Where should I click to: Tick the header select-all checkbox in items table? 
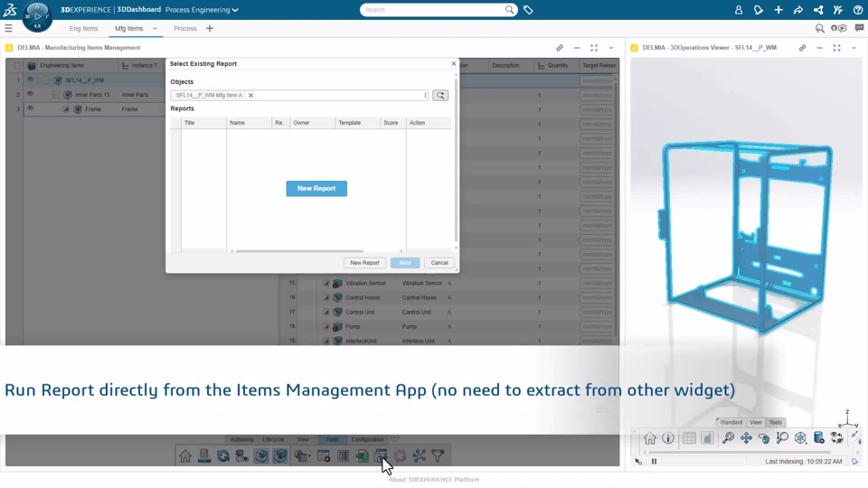click(x=18, y=66)
